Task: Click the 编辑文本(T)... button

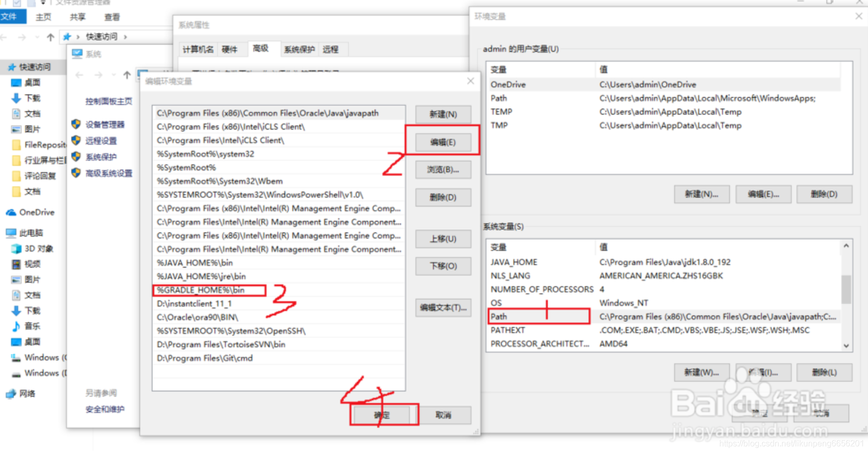Action: (x=443, y=307)
